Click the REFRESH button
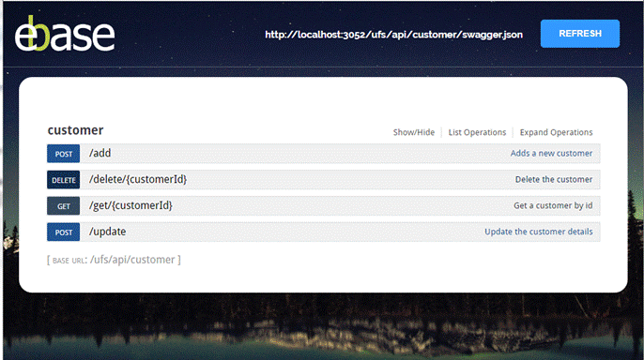 pos(580,34)
